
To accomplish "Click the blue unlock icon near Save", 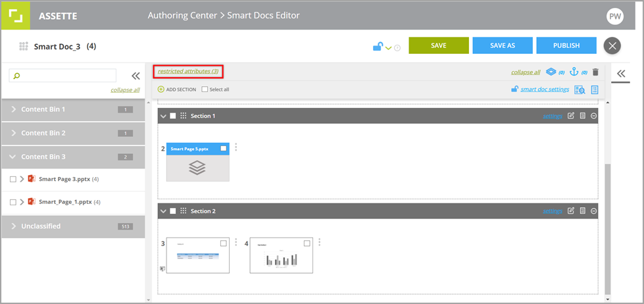I will point(378,47).
